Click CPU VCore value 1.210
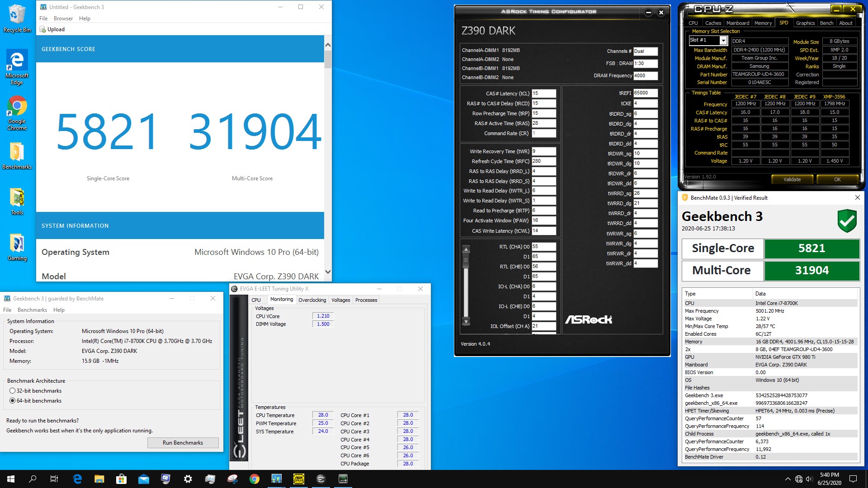Screen dimensions: 868x488 [x=323, y=316]
